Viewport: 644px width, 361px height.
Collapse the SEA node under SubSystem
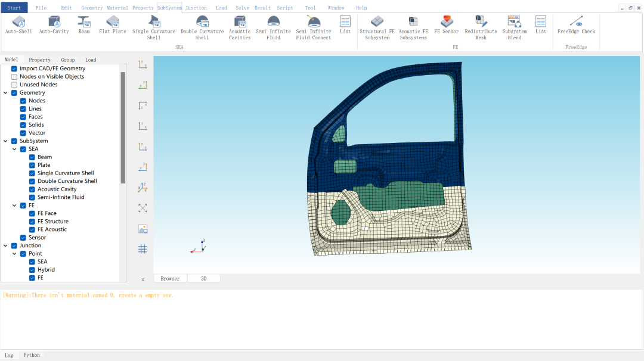[14, 149]
